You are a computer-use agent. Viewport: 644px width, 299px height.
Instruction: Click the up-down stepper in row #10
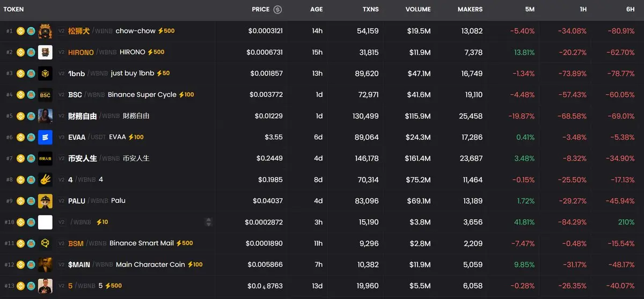click(x=209, y=222)
